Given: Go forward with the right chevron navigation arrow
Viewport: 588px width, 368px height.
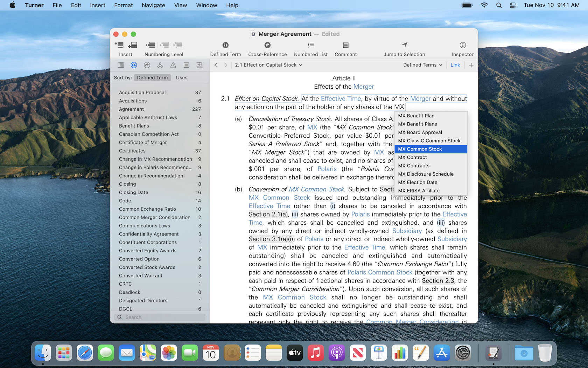Looking at the screenshot, I should click(x=225, y=65).
